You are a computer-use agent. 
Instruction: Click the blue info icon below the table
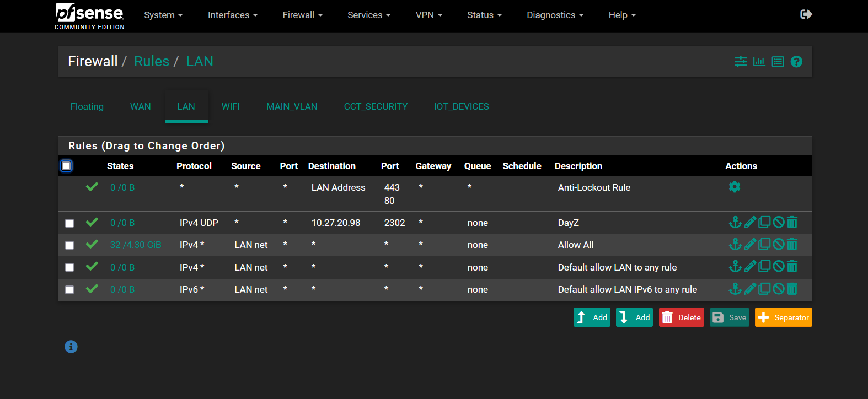click(71, 347)
